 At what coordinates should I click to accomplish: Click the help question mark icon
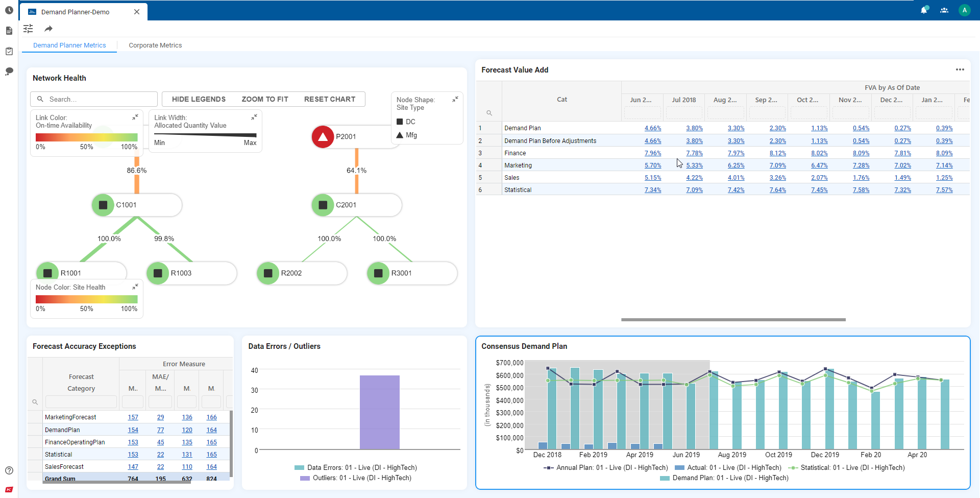pos(9,470)
